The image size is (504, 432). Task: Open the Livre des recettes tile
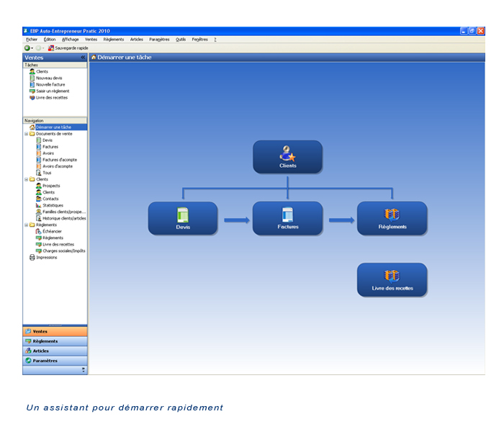(392, 279)
